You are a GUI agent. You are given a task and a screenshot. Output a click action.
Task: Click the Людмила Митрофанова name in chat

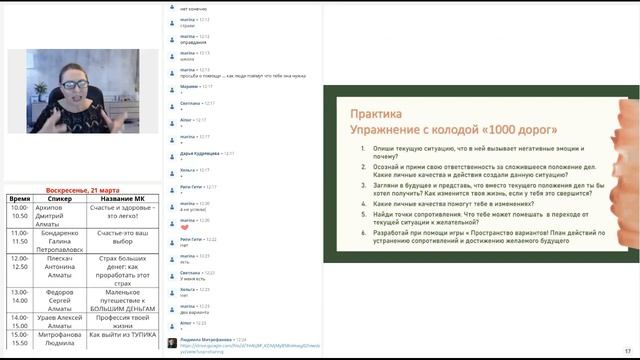tap(206, 340)
